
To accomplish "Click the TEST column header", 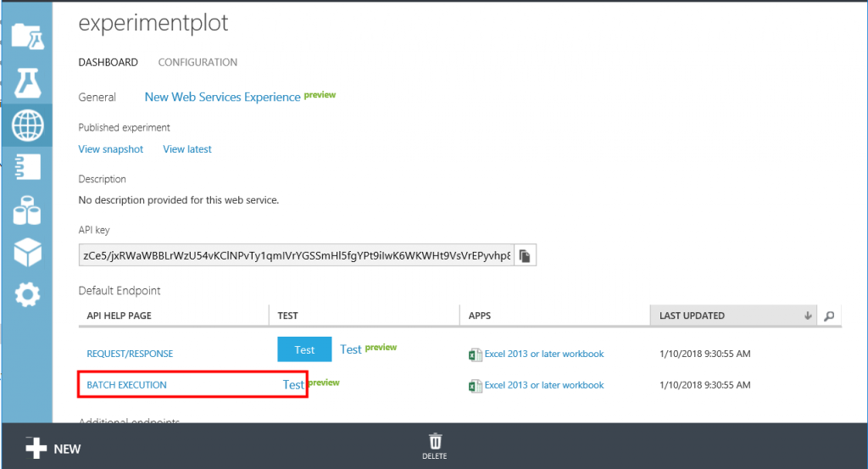I will tap(288, 315).
